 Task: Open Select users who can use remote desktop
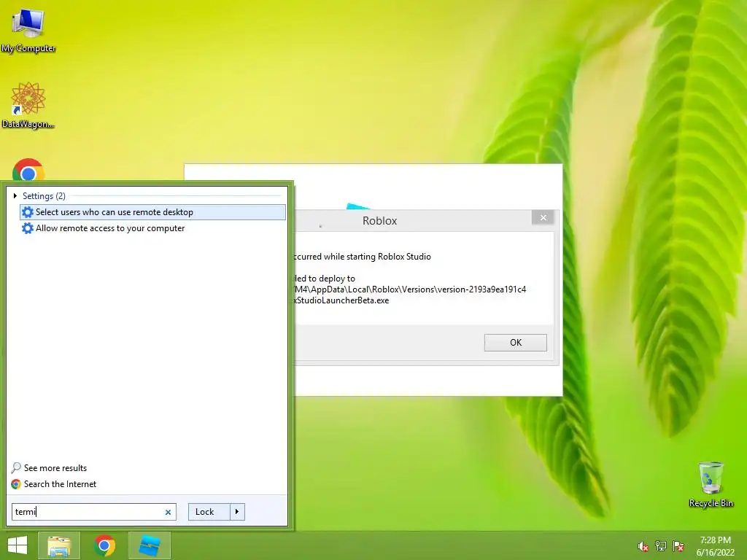click(x=153, y=212)
